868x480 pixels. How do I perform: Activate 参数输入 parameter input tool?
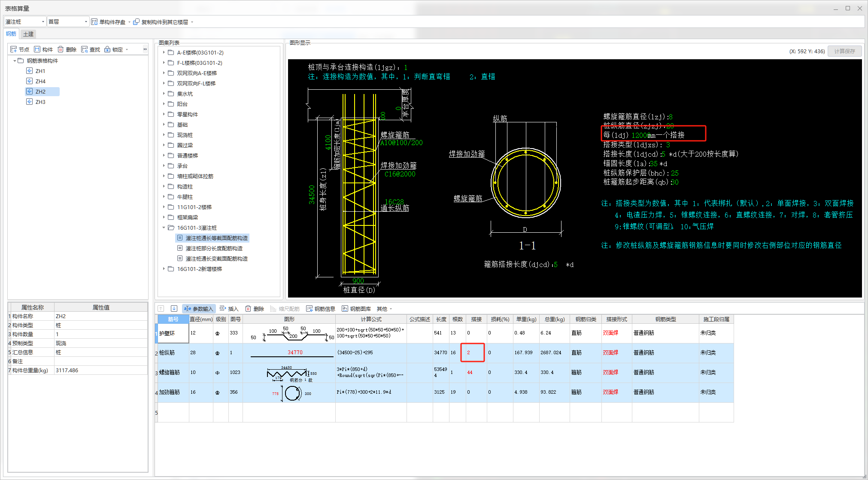(x=198, y=308)
